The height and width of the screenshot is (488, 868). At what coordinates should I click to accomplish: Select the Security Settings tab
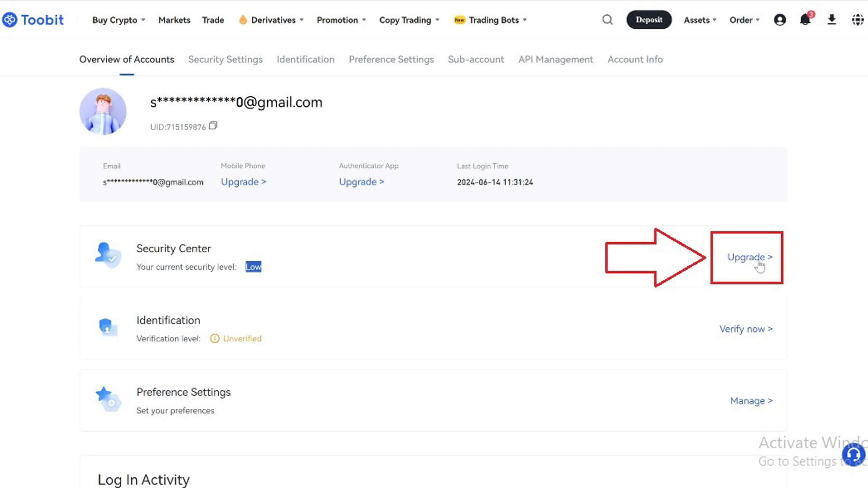(225, 59)
